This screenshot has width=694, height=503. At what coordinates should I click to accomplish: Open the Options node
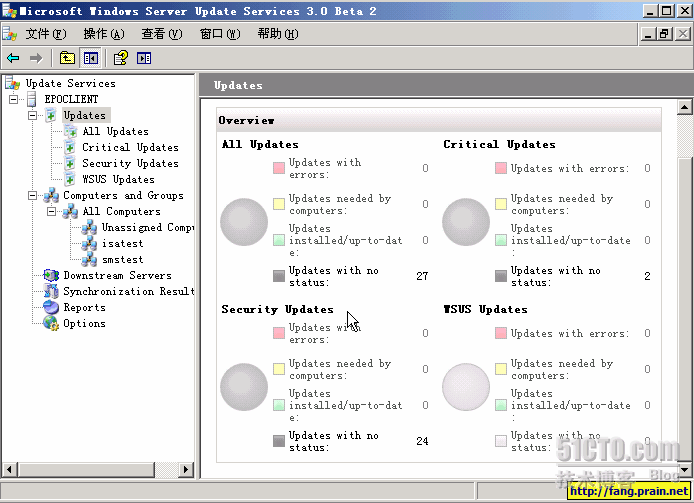[x=85, y=323]
